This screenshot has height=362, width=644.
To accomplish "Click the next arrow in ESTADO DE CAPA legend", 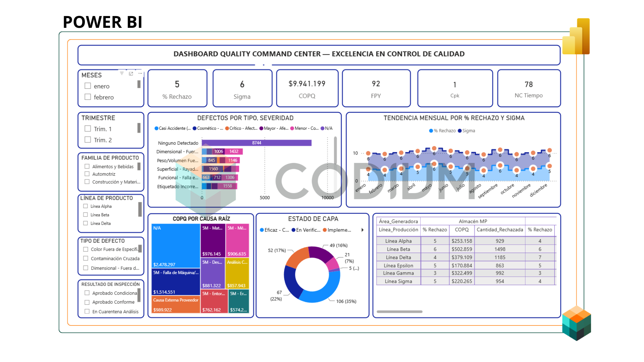I will (363, 230).
